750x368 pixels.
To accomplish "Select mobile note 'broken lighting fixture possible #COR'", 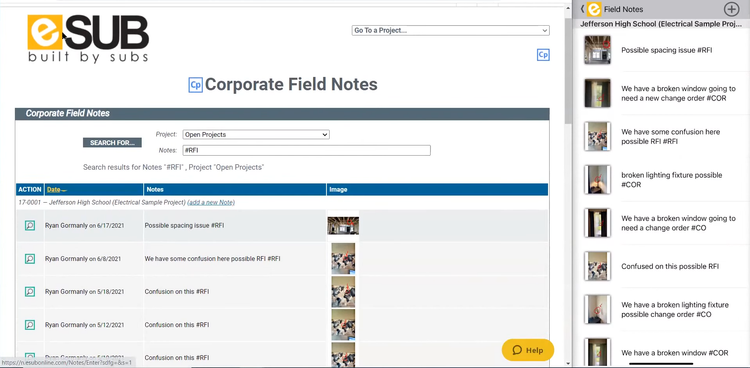I will point(672,179).
